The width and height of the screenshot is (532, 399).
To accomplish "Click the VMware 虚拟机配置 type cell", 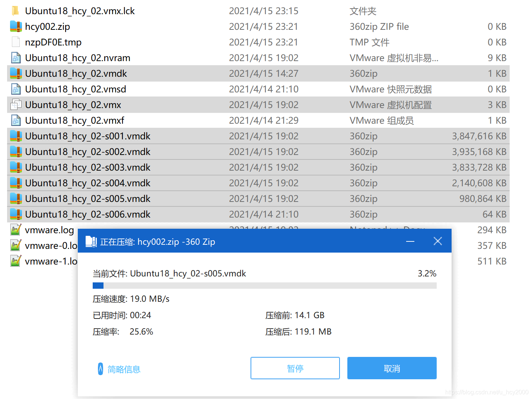I will point(391,105).
